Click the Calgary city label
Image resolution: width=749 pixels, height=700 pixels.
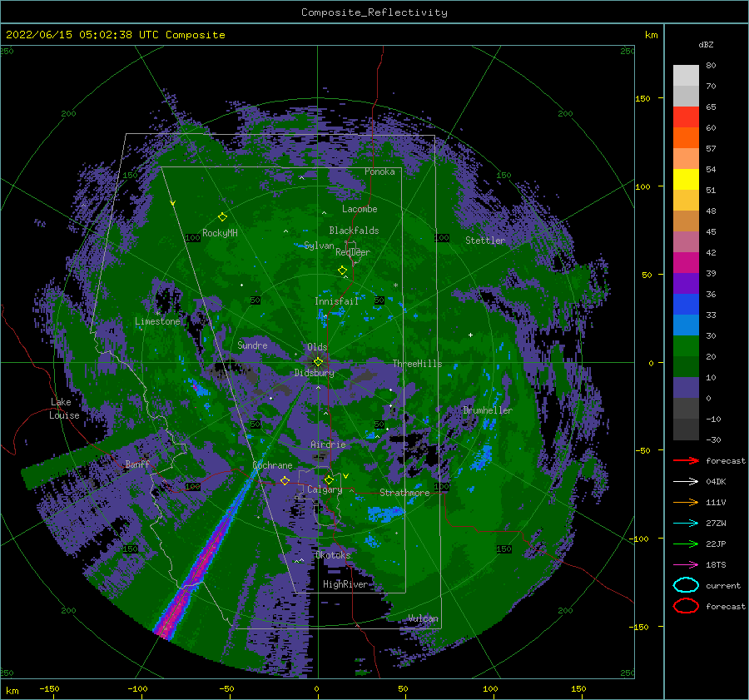click(x=325, y=489)
